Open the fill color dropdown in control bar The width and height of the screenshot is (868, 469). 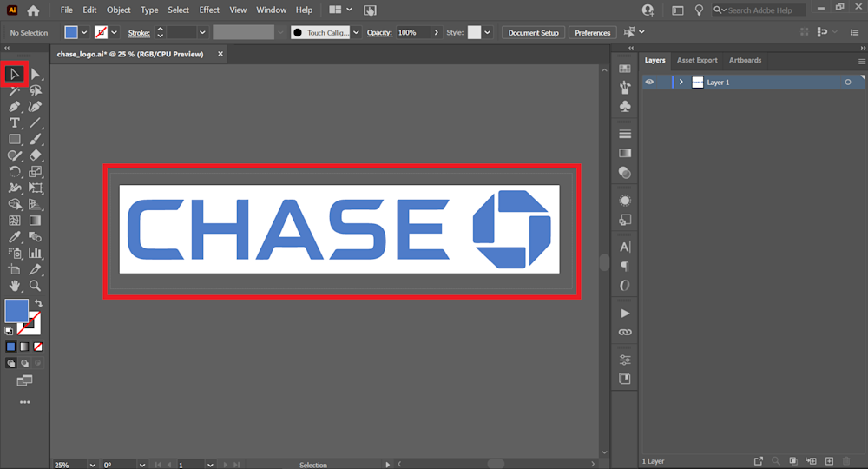click(84, 33)
